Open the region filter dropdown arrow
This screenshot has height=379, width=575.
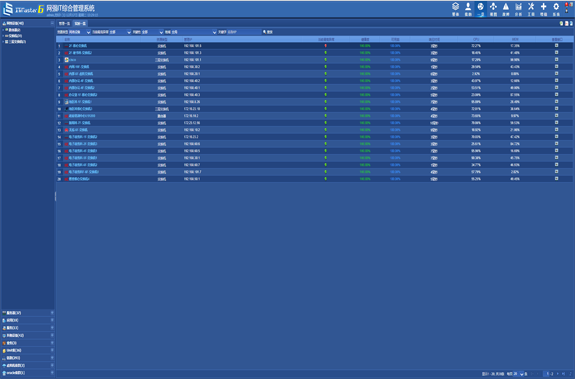(215, 32)
